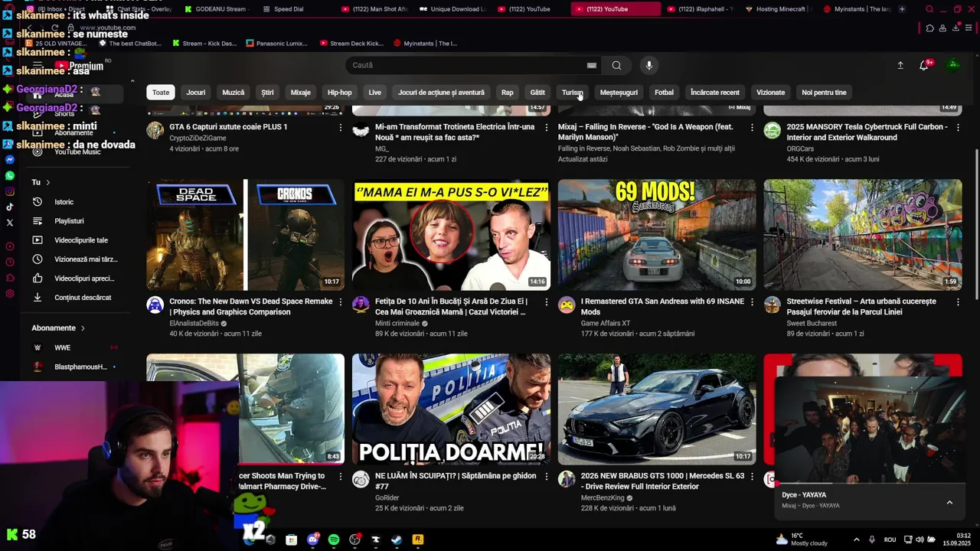
Task: Expand the Abonamente section
Action: [58, 328]
